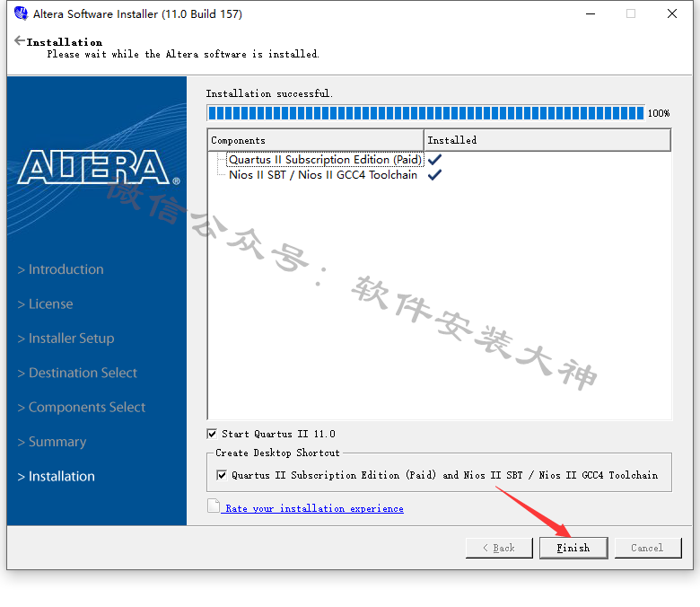Image resolution: width=700 pixels, height=607 pixels.
Task: Click the Nios II SBT installed checkmark
Action: (434, 174)
